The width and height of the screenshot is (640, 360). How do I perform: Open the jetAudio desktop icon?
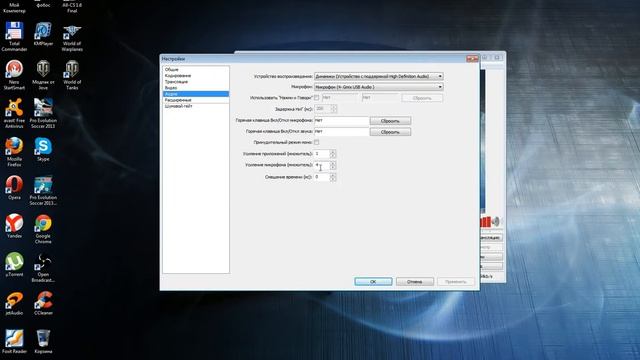pos(14,303)
